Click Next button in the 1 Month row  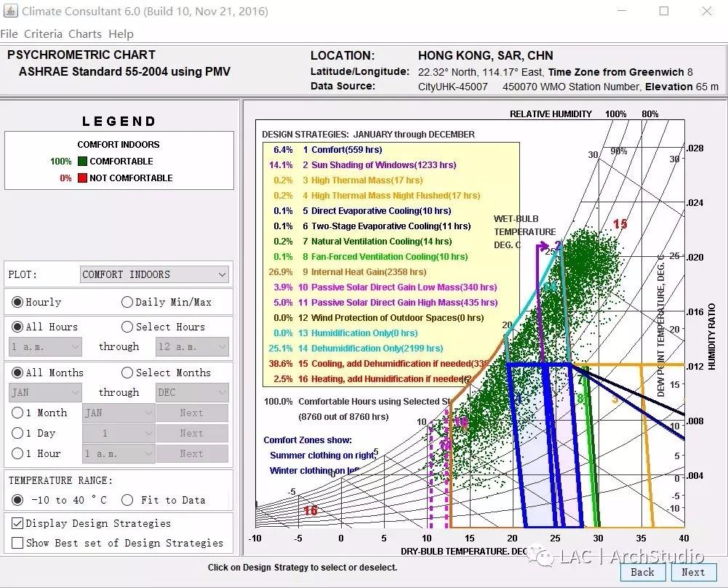tap(192, 413)
